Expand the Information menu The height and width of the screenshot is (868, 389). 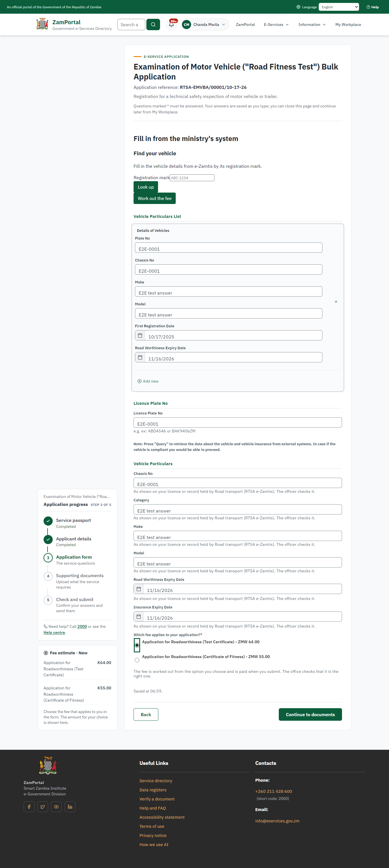click(x=312, y=24)
